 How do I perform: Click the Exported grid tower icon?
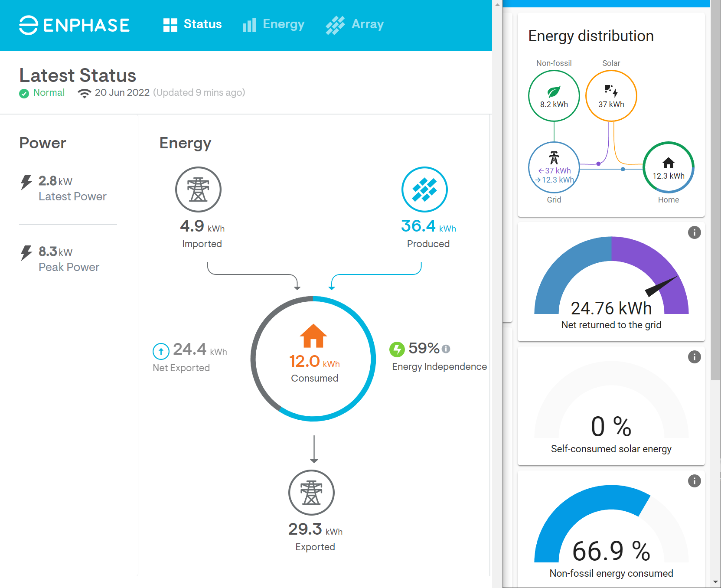(311, 493)
